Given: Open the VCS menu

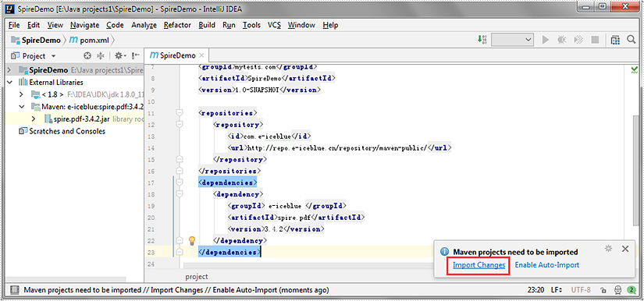Looking at the screenshot, I should point(274,25).
